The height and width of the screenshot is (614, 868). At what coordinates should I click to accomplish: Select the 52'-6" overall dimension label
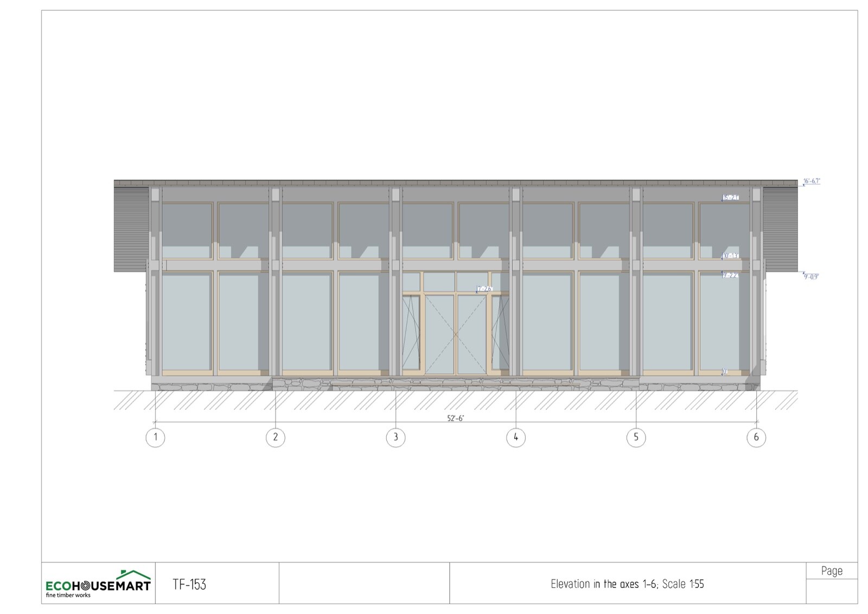pos(456,418)
